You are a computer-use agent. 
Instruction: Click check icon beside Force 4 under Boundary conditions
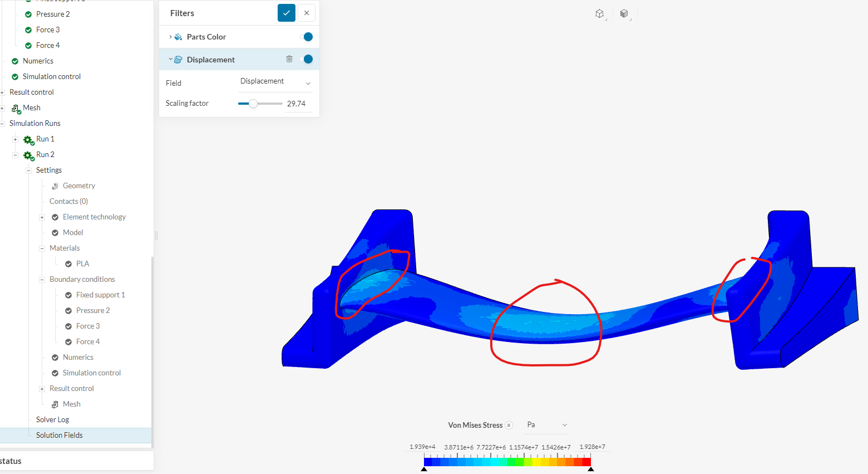(68, 342)
